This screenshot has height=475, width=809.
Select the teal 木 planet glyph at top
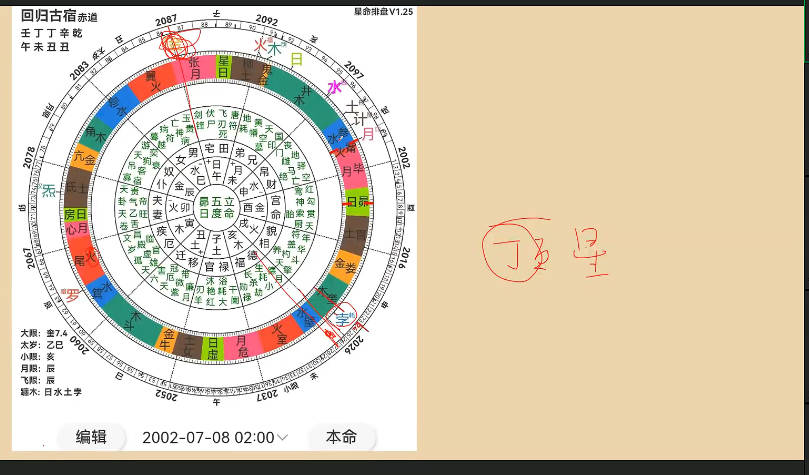274,49
